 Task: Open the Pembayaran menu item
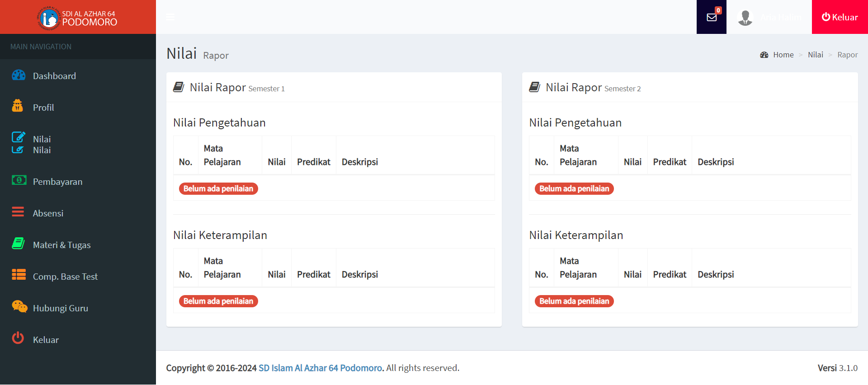click(57, 182)
